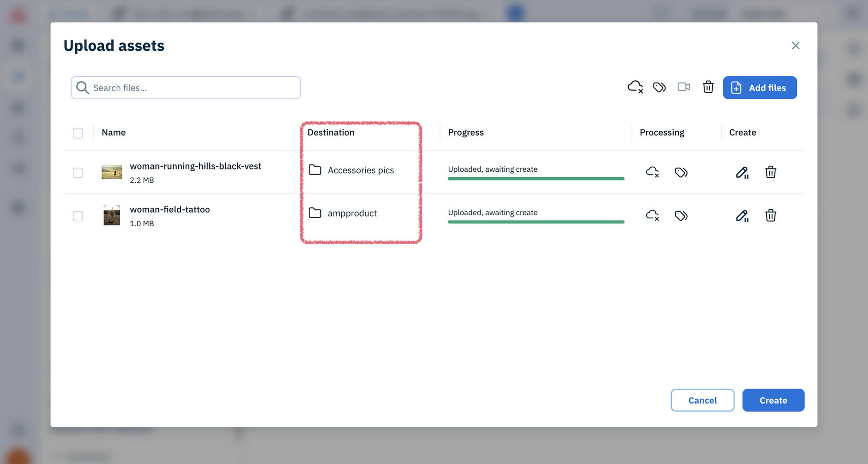This screenshot has height=464, width=868.
Task: Click the woman-field-tattoo thumbnail image
Action: [x=112, y=215]
